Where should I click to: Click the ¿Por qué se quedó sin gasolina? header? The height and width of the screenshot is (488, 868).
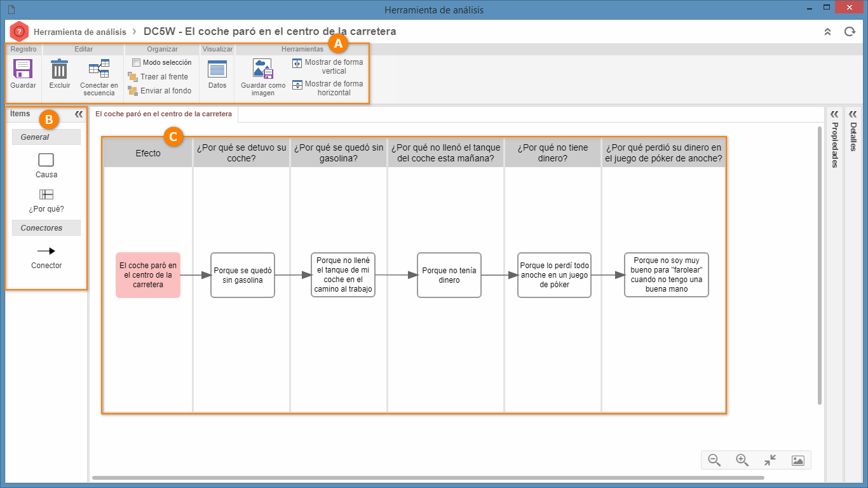[339, 152]
